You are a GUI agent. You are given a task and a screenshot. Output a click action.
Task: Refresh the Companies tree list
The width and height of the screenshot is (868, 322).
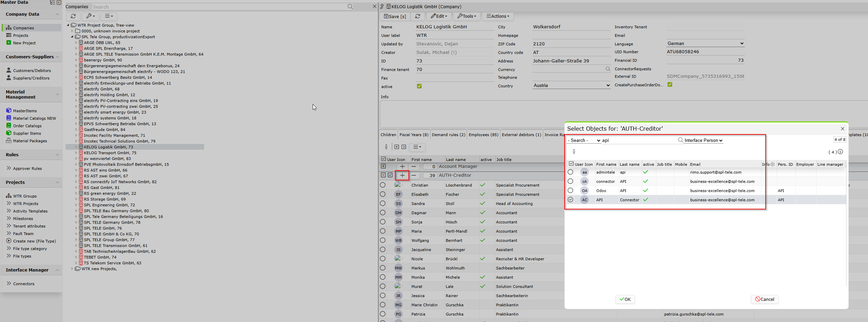73,16
